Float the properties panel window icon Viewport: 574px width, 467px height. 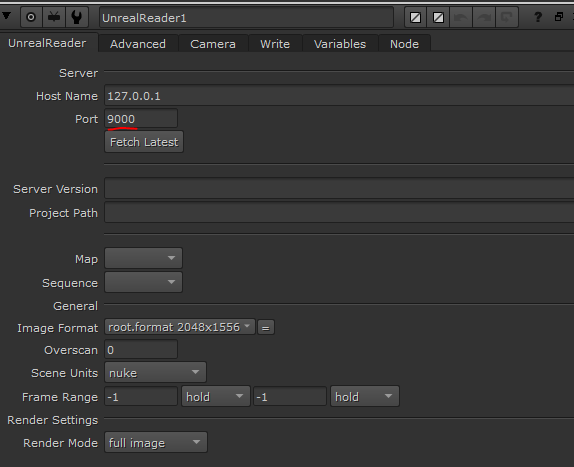pos(559,17)
